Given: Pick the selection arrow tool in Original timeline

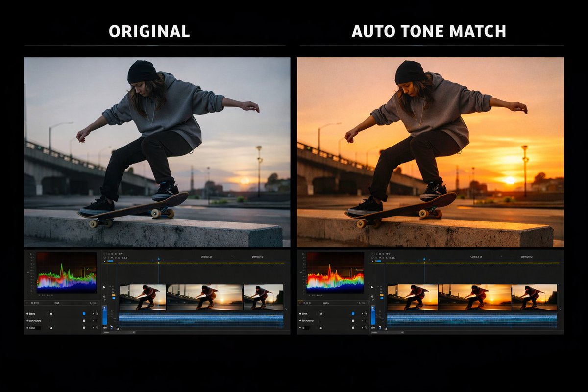Looking at the screenshot, I should coord(104,287).
